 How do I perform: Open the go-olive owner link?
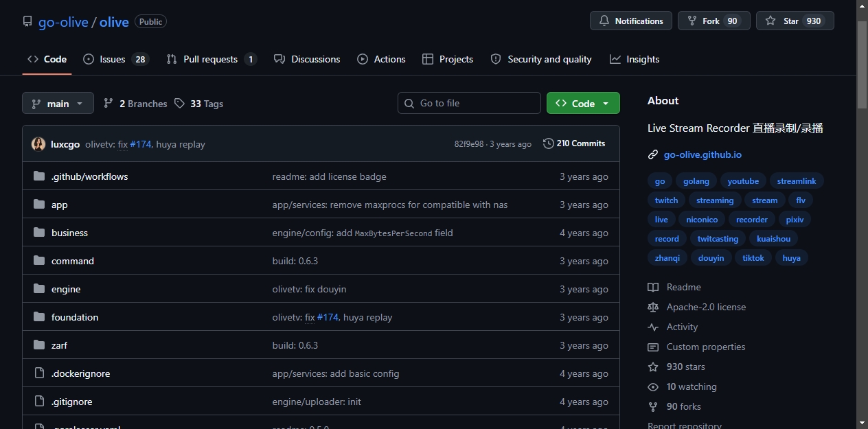click(63, 22)
